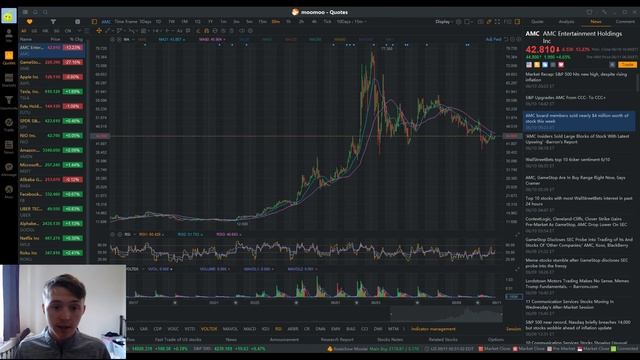640x360 pixels.
Task: Select Apple Inc row in watchlist
Action: 52,80
